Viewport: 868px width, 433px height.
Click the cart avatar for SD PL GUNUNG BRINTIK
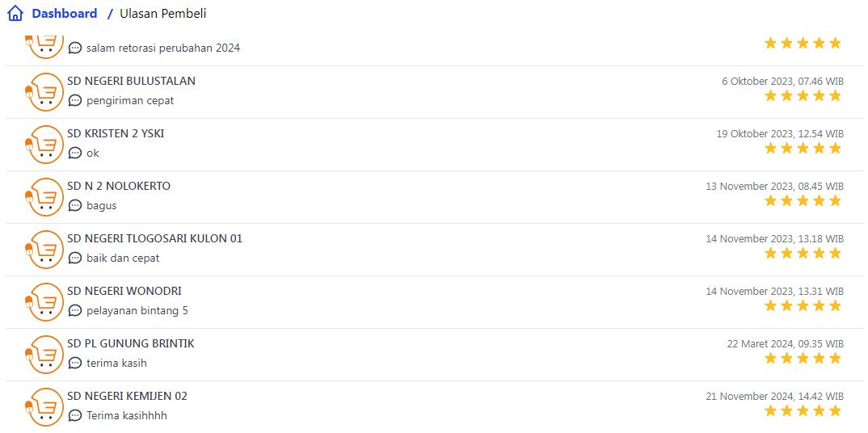pos(45,354)
